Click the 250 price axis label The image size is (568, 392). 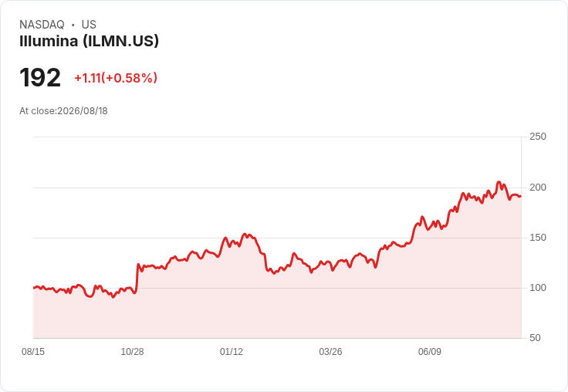pos(538,137)
